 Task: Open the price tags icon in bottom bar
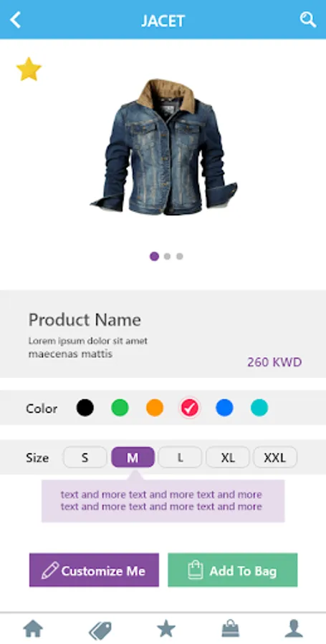[100, 630]
